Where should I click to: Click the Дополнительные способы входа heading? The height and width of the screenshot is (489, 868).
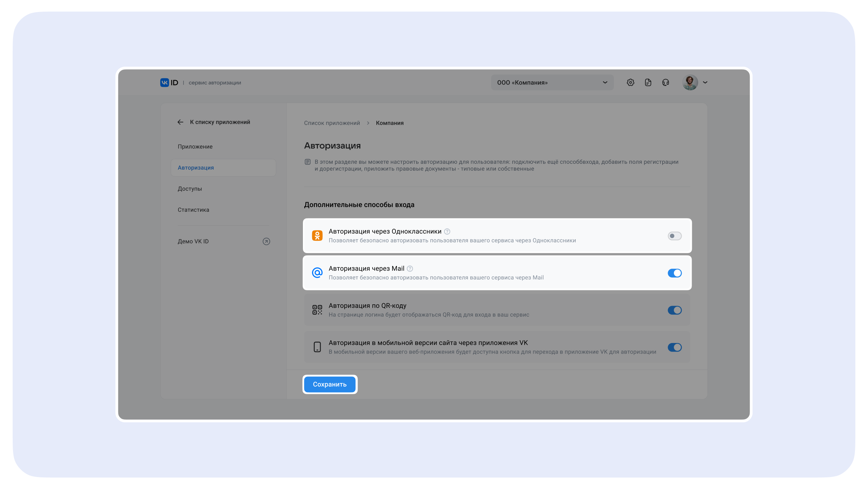click(359, 205)
